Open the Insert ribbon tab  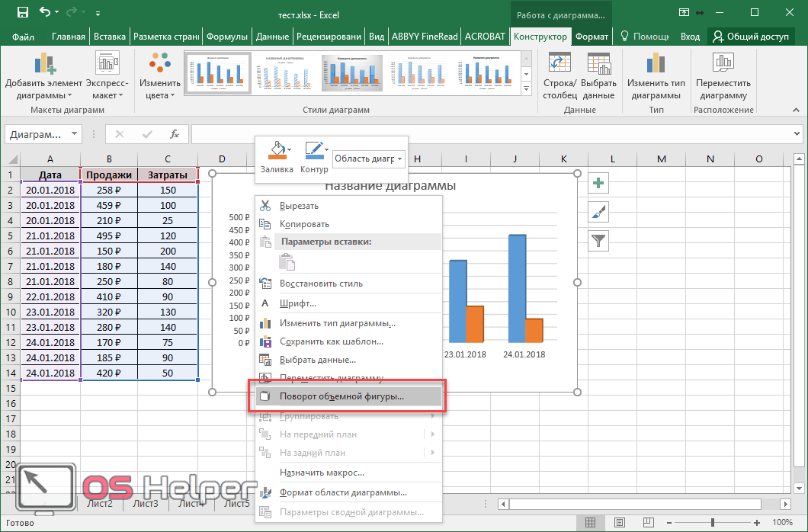click(110, 37)
